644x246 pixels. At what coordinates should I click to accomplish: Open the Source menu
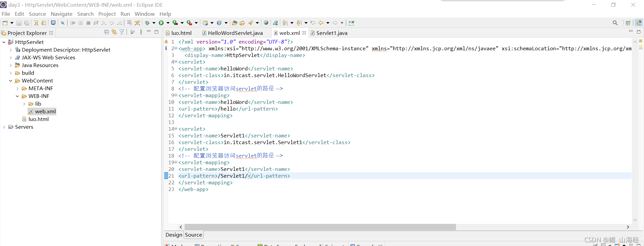[x=37, y=14]
